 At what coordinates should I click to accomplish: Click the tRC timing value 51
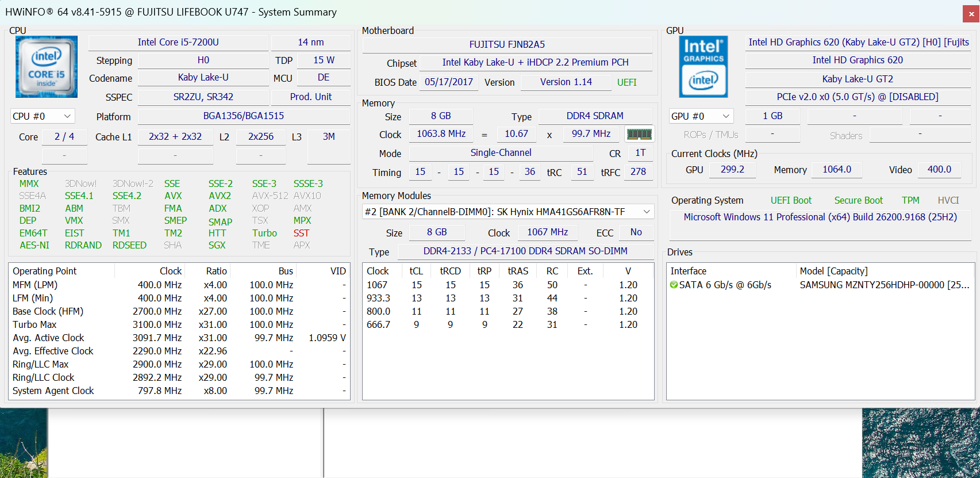click(x=582, y=171)
